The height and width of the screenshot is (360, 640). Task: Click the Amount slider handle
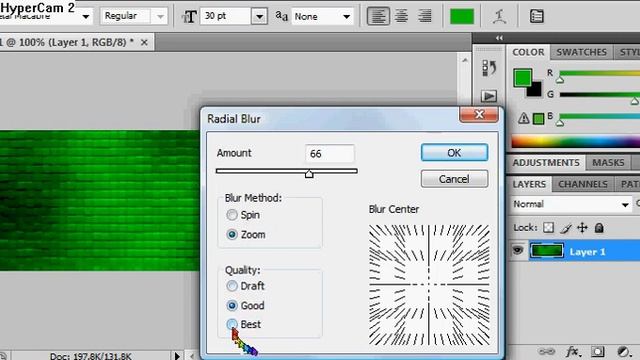tap(309, 174)
